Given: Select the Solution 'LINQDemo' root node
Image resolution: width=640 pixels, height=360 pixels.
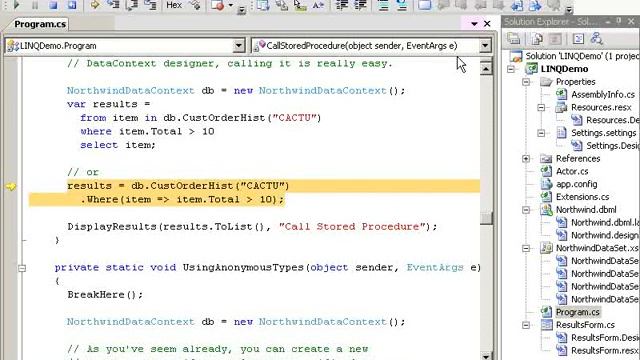Looking at the screenshot, I should click(x=582, y=56).
